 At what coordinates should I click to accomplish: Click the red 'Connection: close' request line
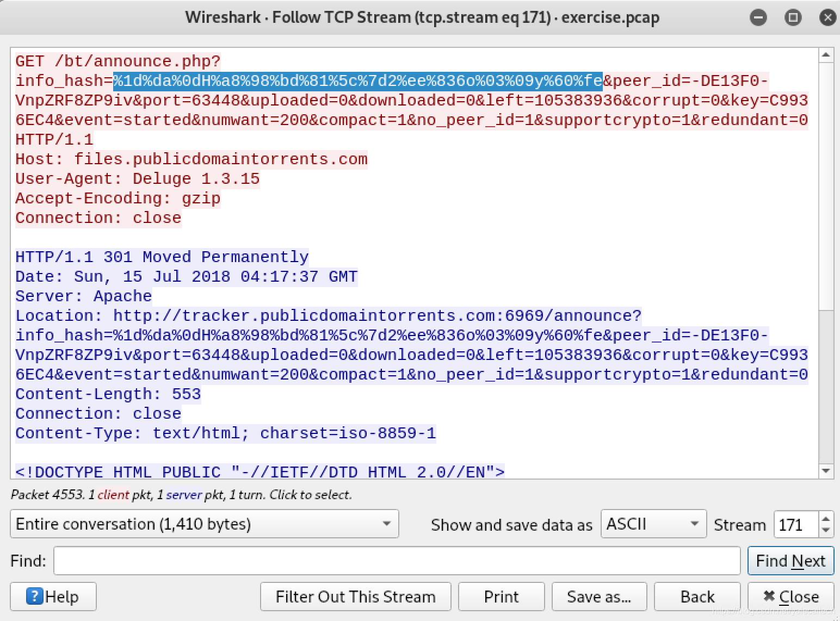point(98,218)
